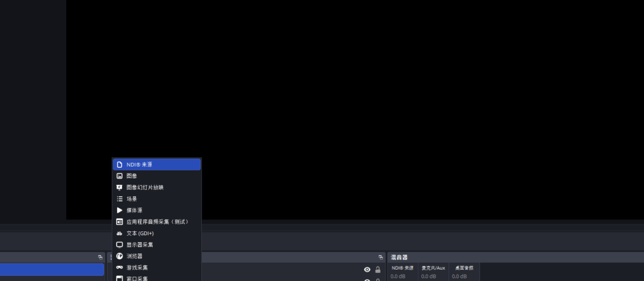Add 显示器采集 display capture icon
The width and height of the screenshot is (644, 281).
(x=119, y=245)
